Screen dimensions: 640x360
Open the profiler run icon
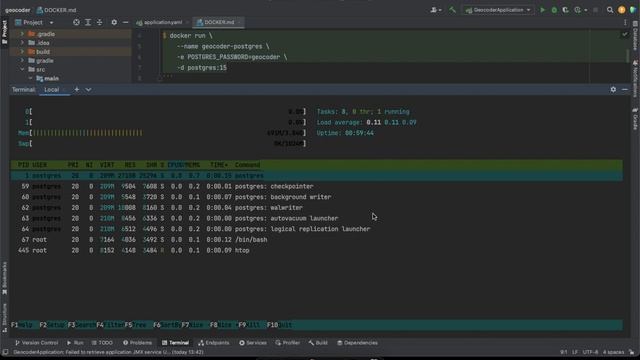[x=579, y=10]
